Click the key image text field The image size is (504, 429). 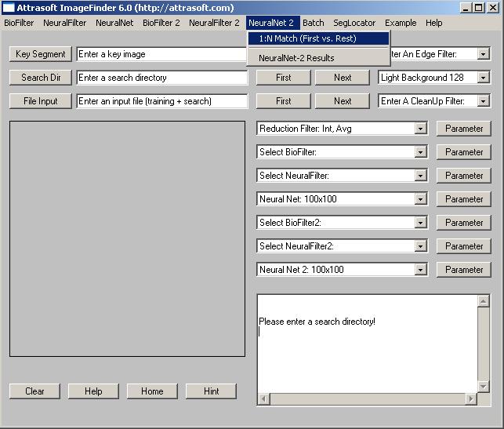pyautogui.click(x=161, y=54)
